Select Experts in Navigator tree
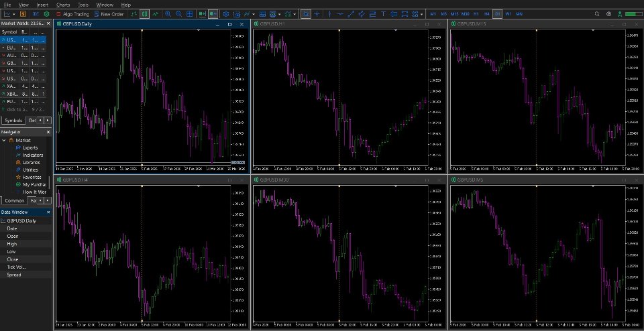Image resolution: width=644 pixels, height=331 pixels. pyautogui.click(x=30, y=147)
